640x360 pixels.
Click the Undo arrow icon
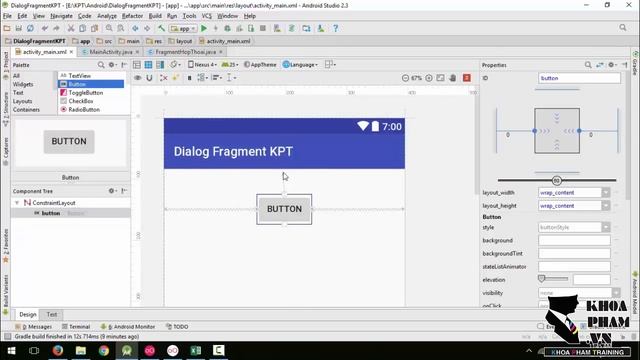45,28
